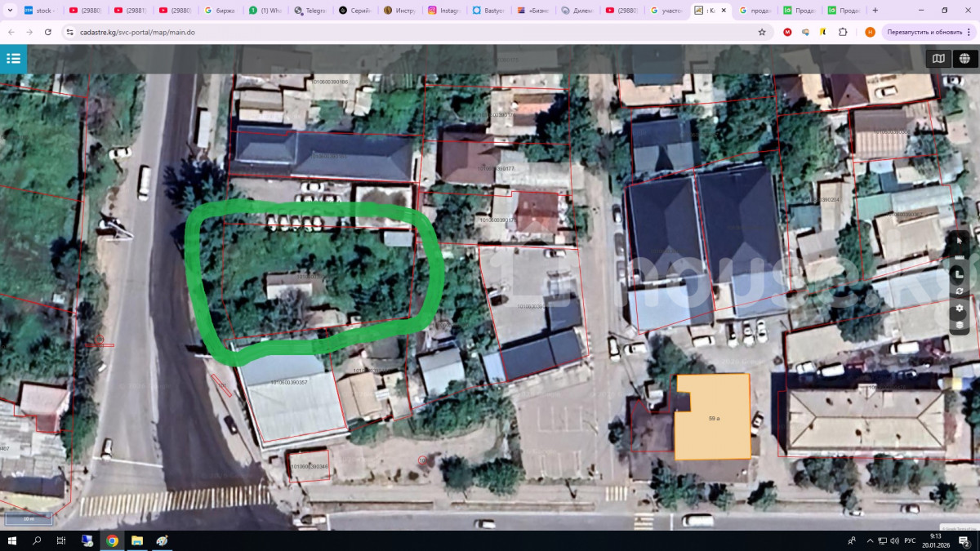This screenshot has height=551, width=980.
Task: Open the map layers stack icon
Action: 960,325
